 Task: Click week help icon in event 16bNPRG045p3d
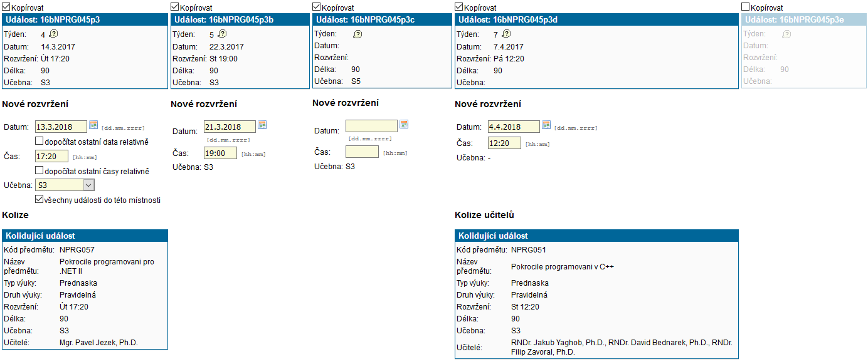click(x=505, y=34)
